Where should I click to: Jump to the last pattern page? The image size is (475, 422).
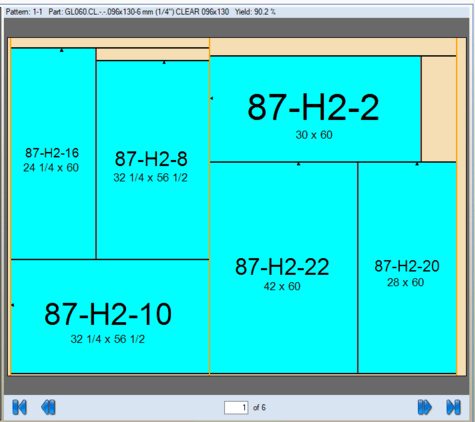[453, 407]
